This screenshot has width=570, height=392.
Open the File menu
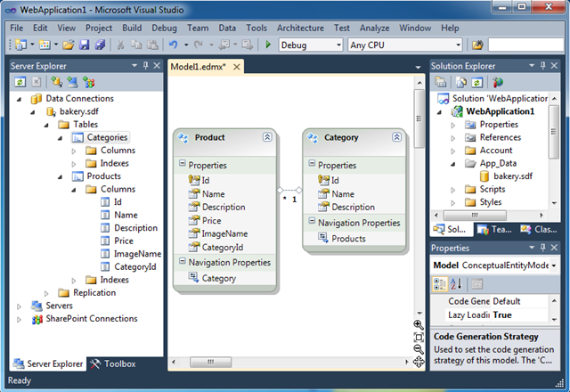click(x=16, y=28)
